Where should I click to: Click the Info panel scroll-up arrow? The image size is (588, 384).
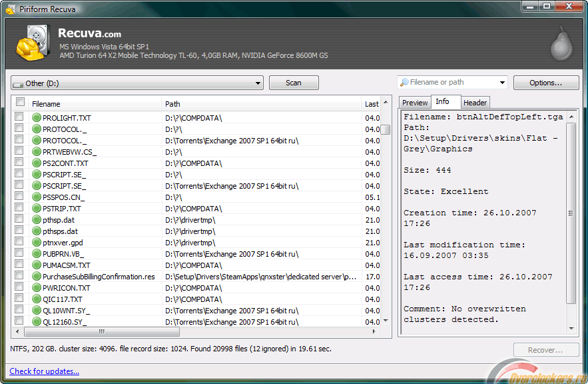coord(571,117)
